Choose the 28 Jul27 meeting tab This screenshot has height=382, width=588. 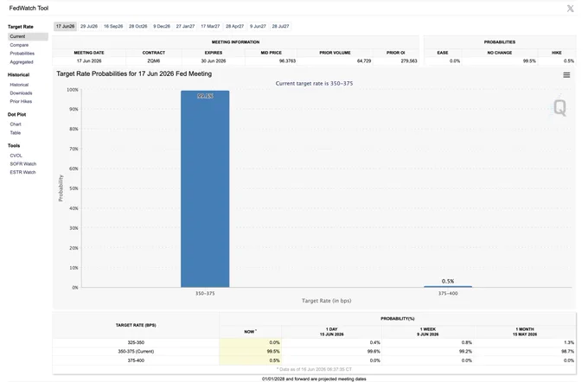(280, 26)
